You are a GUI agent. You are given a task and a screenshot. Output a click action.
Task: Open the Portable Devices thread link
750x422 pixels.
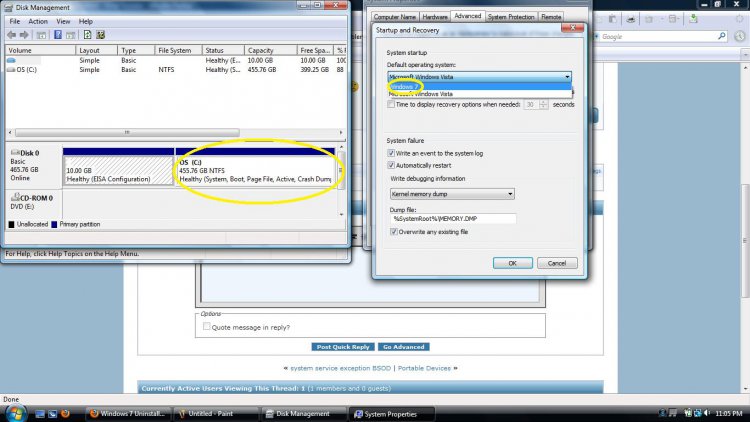[424, 368]
